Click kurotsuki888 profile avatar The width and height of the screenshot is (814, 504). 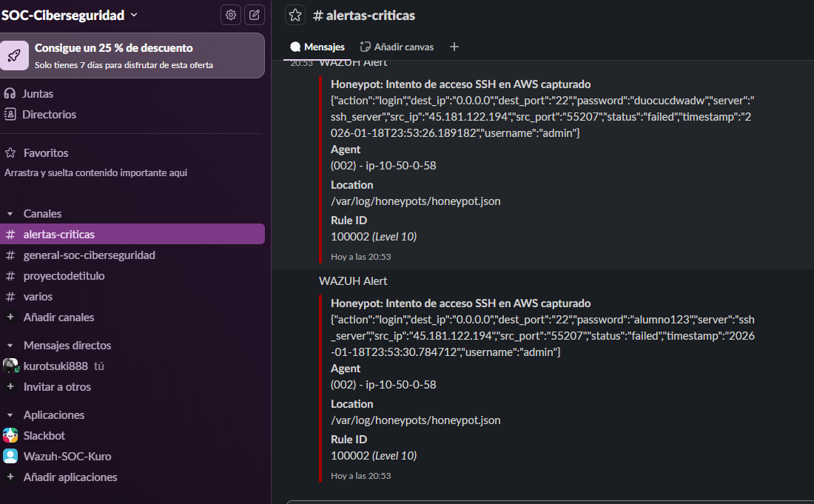click(x=10, y=366)
